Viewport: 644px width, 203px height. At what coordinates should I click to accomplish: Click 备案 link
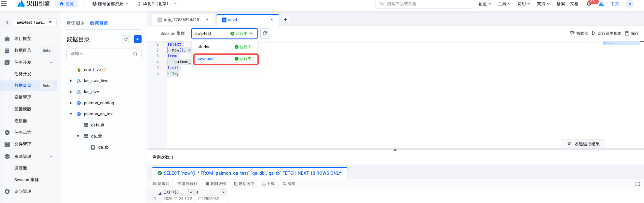pos(561,4)
